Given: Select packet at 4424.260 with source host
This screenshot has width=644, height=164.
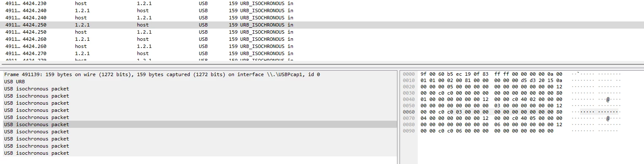Looking at the screenshot, I should (x=322, y=46).
